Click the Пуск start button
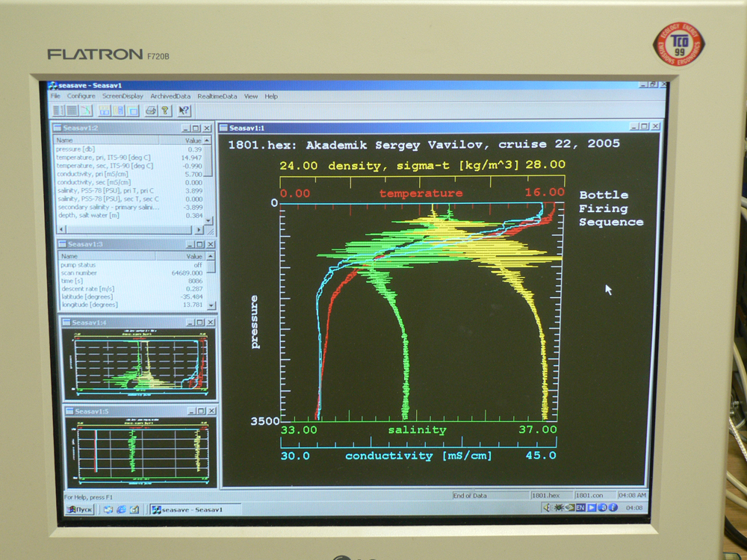 coord(81,509)
